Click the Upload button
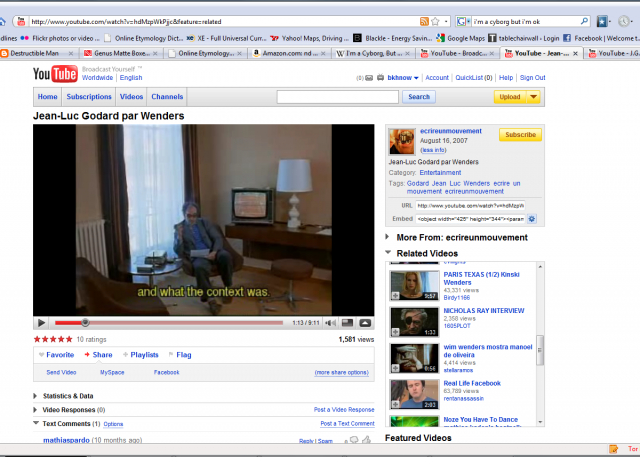The height and width of the screenshot is (457, 640). coord(510,97)
